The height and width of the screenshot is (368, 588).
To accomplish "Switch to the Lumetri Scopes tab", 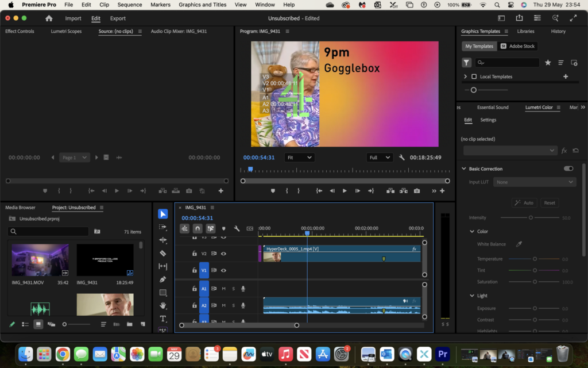I will (66, 31).
